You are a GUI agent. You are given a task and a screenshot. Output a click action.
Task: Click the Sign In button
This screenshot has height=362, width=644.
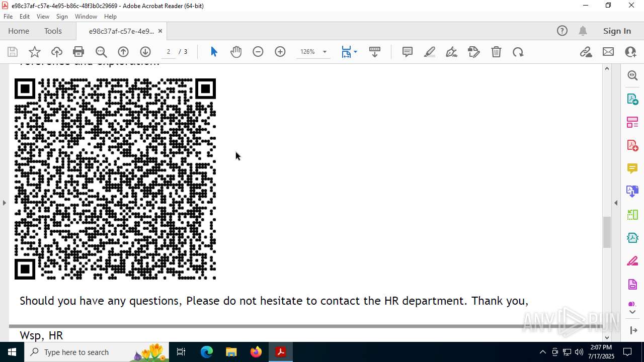(x=617, y=31)
